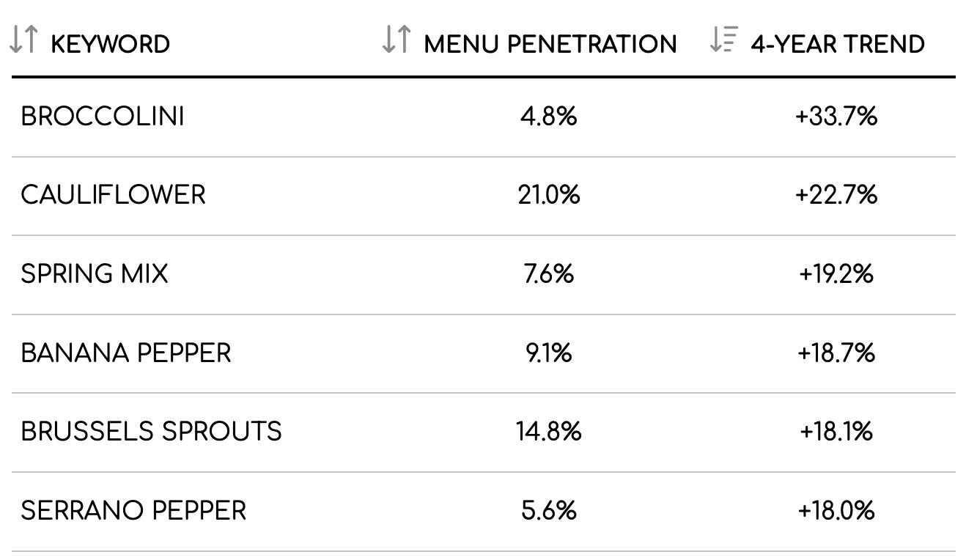
Task: Click Serrano Pepper's +18.0% trend value
Action: pos(836,511)
